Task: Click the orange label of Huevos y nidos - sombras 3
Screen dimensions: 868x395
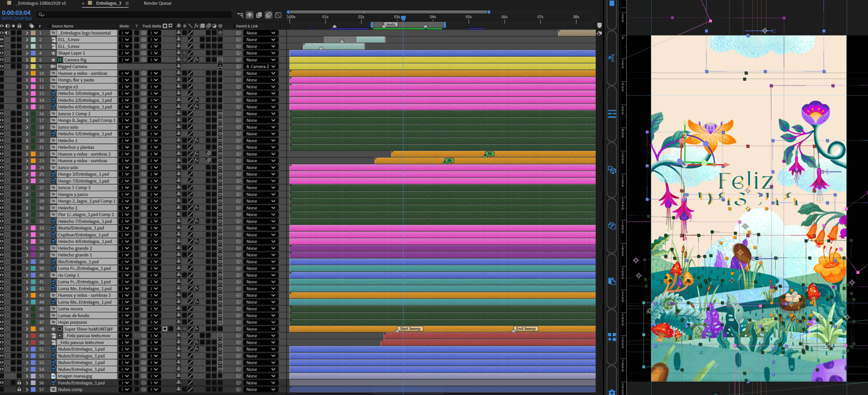Action: [33, 295]
